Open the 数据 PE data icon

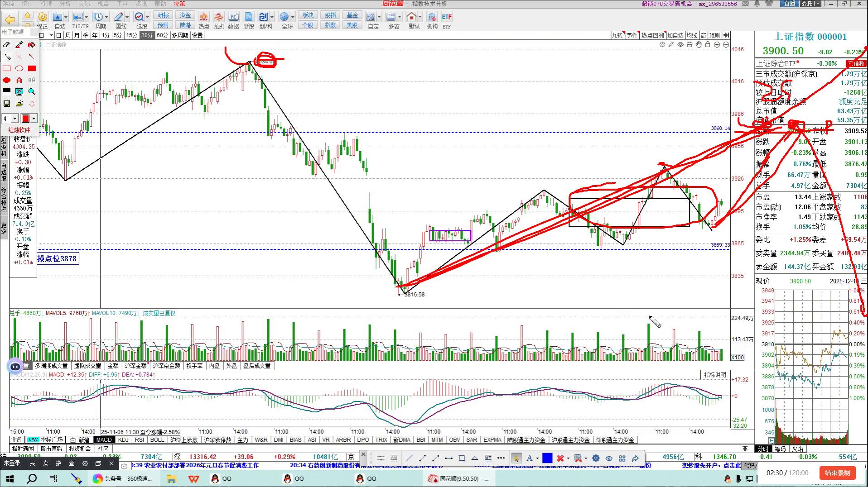click(x=233, y=20)
